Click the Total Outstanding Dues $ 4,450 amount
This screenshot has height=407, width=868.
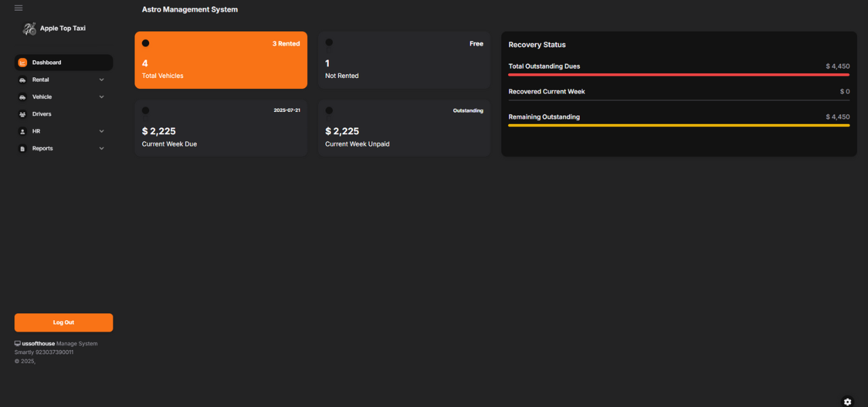(x=837, y=66)
